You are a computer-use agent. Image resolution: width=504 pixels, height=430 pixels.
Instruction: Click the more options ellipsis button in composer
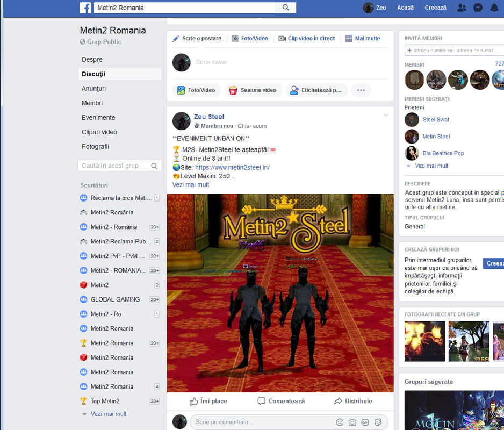(361, 90)
